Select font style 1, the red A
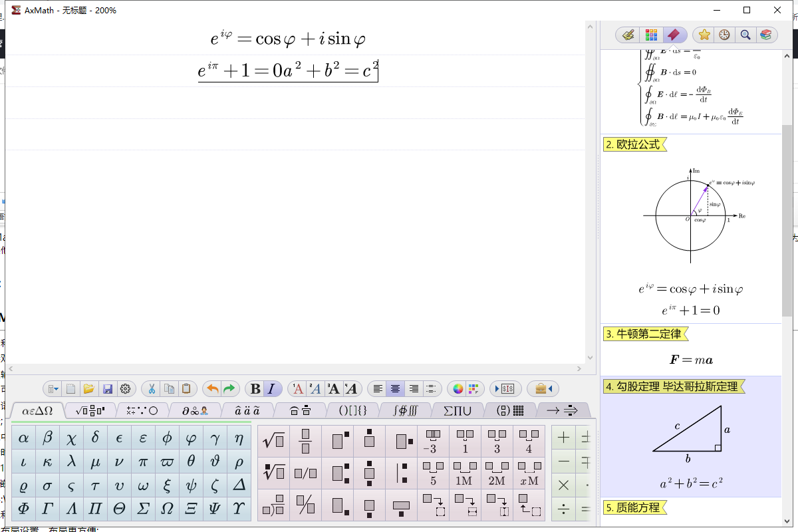798x532 pixels. click(298, 388)
